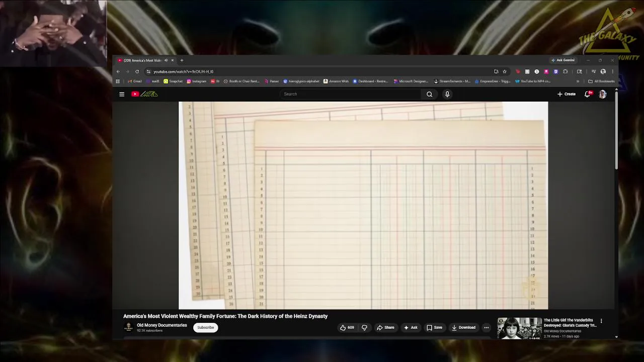Reload the page in Chrome
The width and height of the screenshot is (644, 362).
[x=137, y=71]
